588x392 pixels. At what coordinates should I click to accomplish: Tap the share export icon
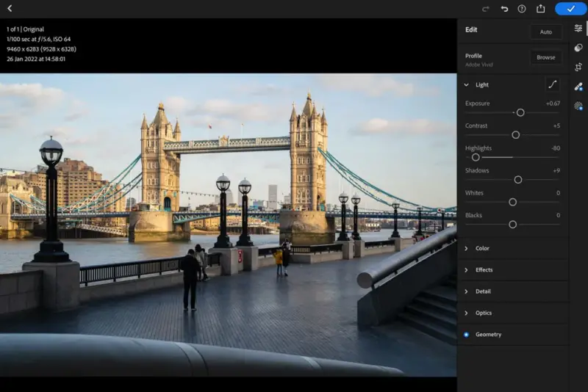(541, 9)
